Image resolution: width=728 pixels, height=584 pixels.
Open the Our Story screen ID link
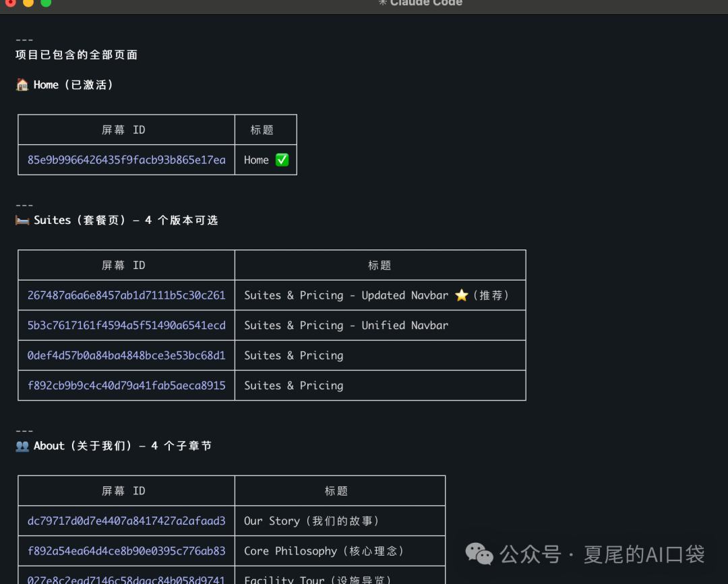pos(126,520)
